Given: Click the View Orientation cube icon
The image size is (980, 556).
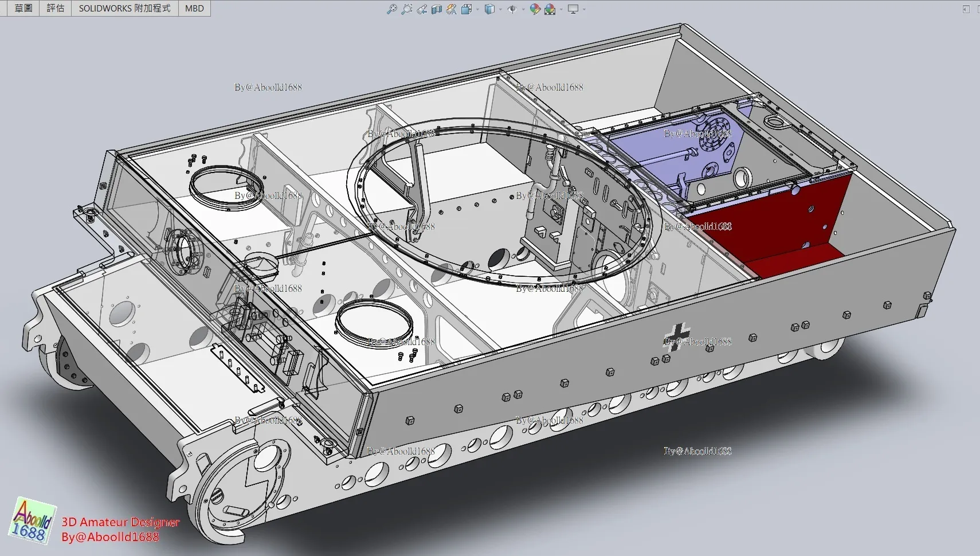Looking at the screenshot, I should [x=467, y=9].
